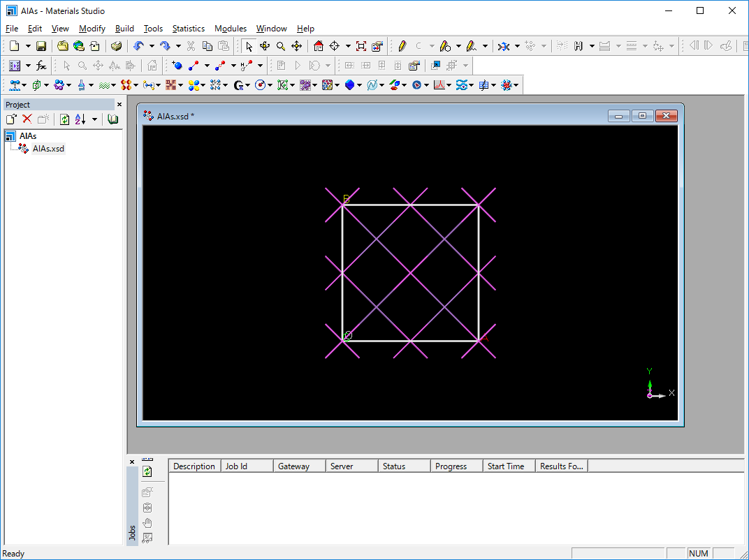Image resolution: width=749 pixels, height=560 pixels.
Task: Click the Status column header
Action: click(394, 466)
